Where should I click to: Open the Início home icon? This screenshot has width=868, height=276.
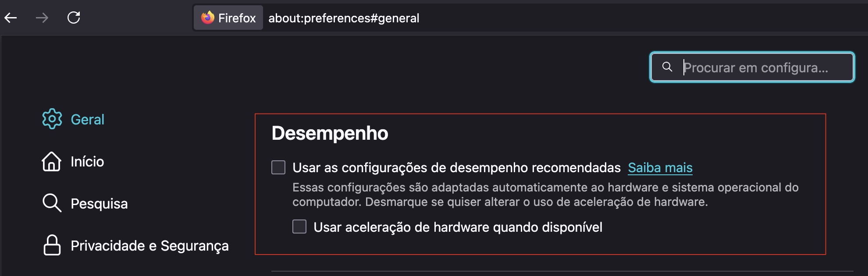(x=52, y=161)
